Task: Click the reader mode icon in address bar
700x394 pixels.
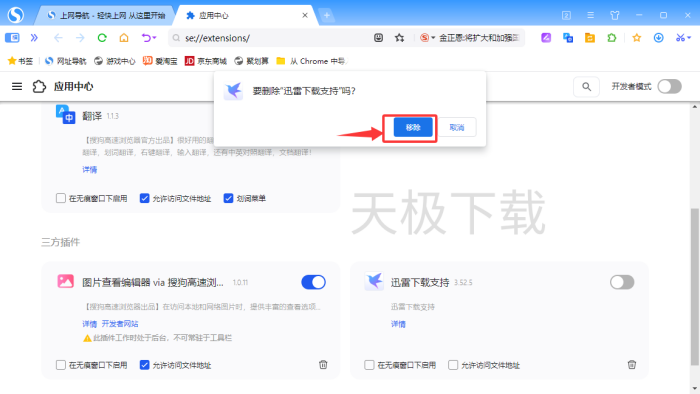Action: [x=378, y=38]
